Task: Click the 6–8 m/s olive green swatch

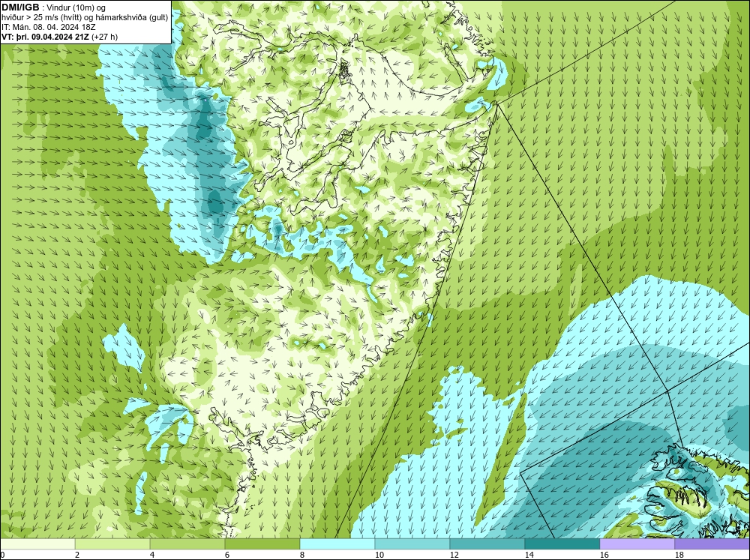Action: [262, 544]
